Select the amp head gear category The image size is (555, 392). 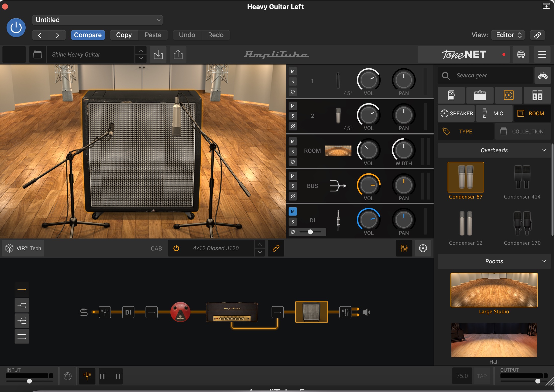[x=480, y=95]
